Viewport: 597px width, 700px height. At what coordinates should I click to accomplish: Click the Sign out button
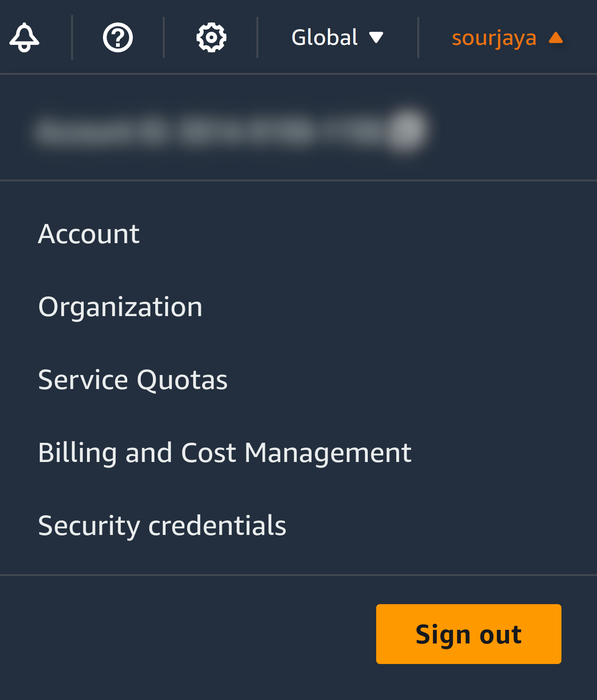tap(468, 634)
